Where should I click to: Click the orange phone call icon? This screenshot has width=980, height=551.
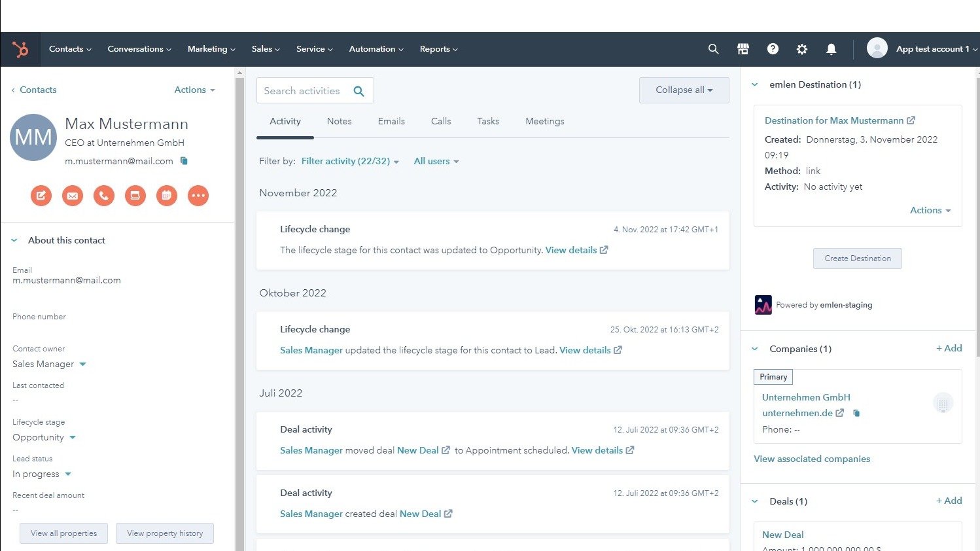(x=104, y=196)
